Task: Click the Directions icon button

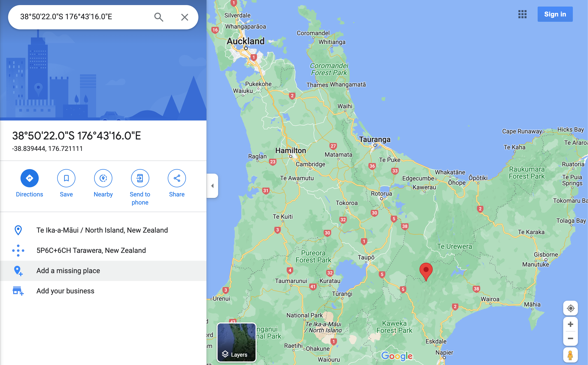Action: click(x=29, y=178)
